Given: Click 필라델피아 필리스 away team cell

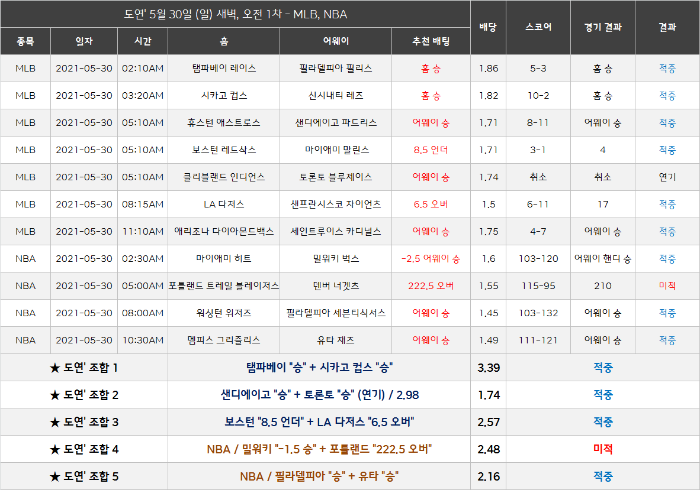Looking at the screenshot, I should point(336,68).
